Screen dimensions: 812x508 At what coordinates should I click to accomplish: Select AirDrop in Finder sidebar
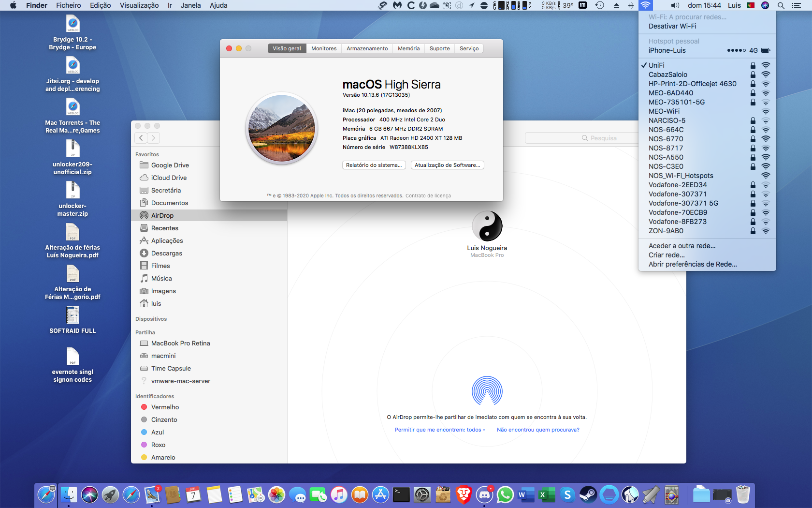(209, 215)
